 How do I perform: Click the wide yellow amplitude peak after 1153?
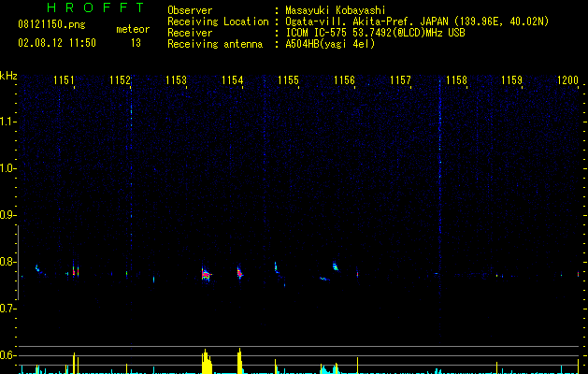click(207, 362)
